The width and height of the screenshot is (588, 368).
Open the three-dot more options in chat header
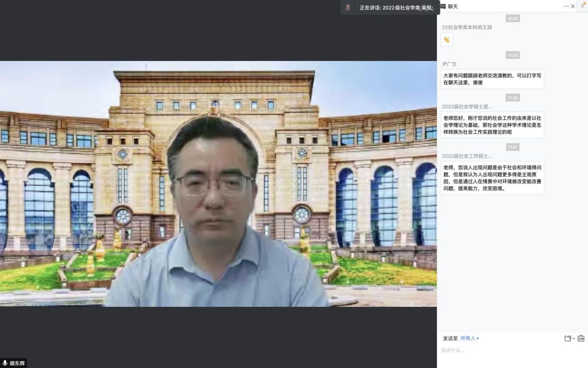(x=566, y=6)
